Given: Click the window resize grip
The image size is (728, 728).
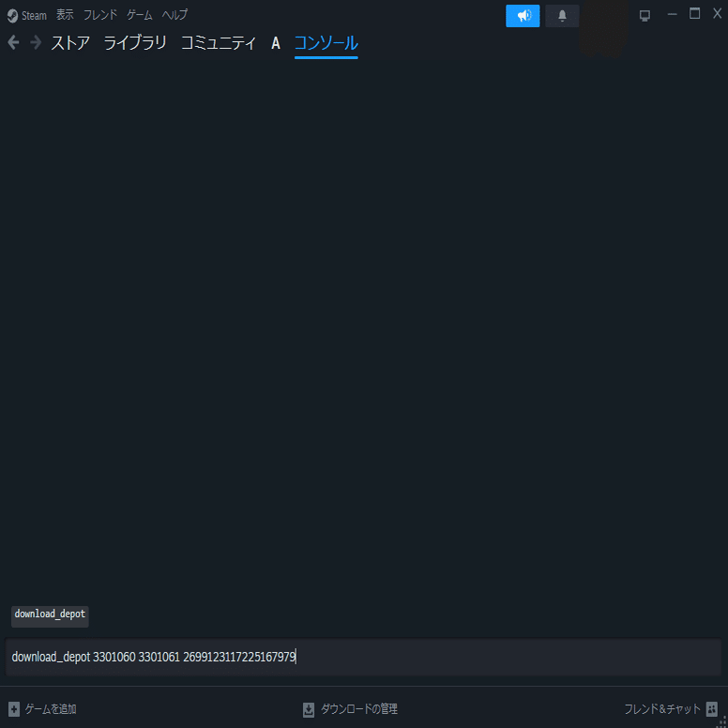Looking at the screenshot, I should tap(721, 722).
